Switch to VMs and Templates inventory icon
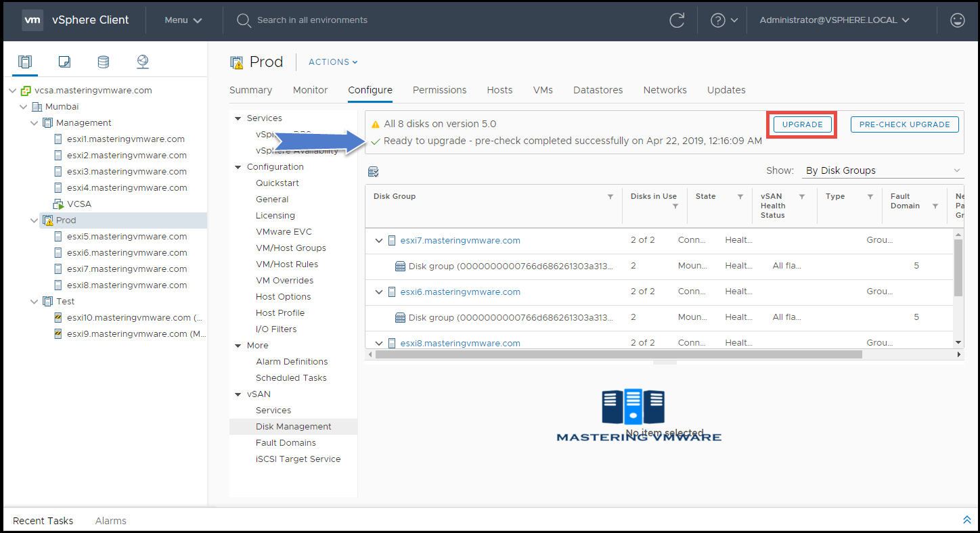 (64, 62)
